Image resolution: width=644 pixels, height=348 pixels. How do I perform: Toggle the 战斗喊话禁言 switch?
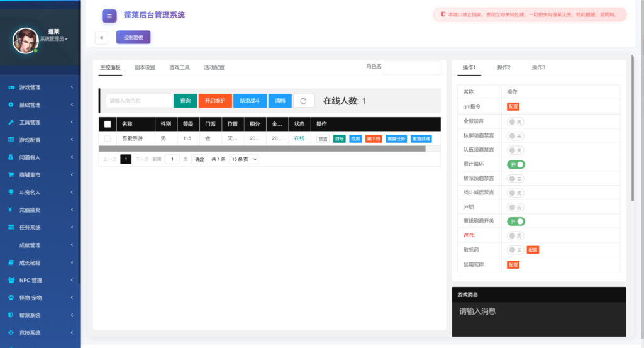click(x=516, y=193)
